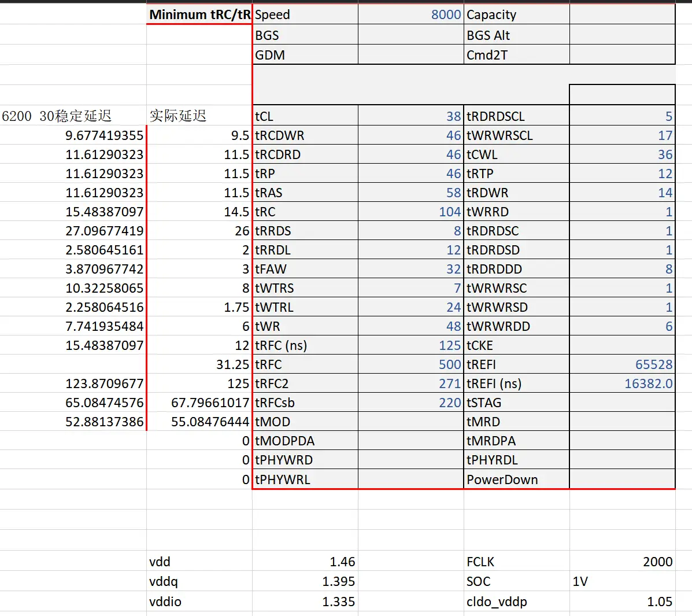This screenshot has height=616, width=692.
Task: Click the GDM label cell
Action: pyautogui.click(x=305, y=55)
